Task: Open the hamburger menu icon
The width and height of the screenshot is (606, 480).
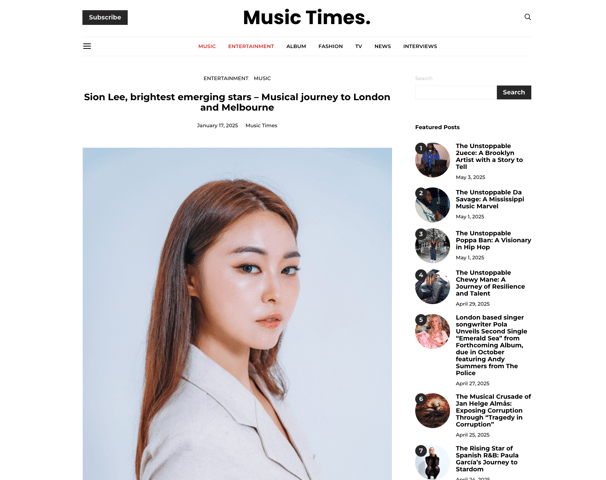Action: click(87, 46)
